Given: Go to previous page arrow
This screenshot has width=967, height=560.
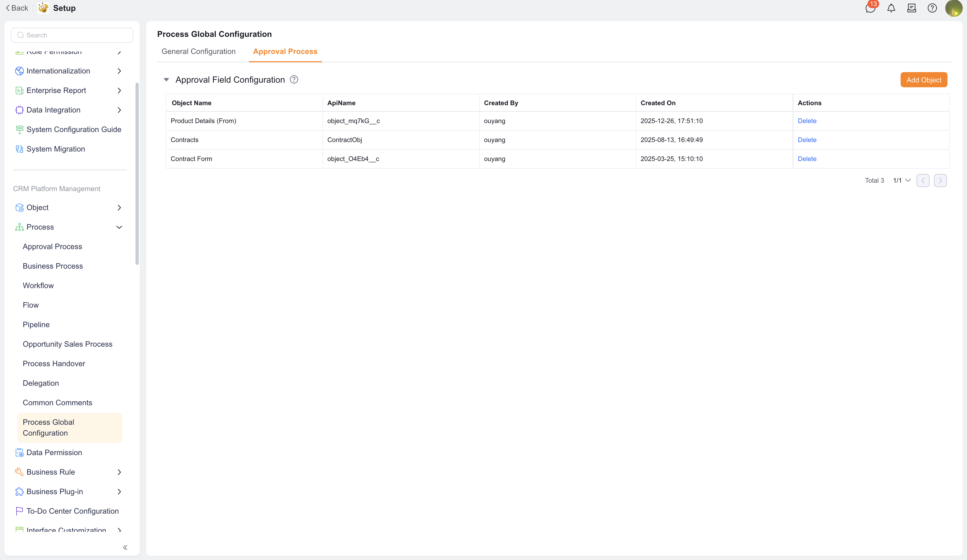Looking at the screenshot, I should pyautogui.click(x=923, y=181).
